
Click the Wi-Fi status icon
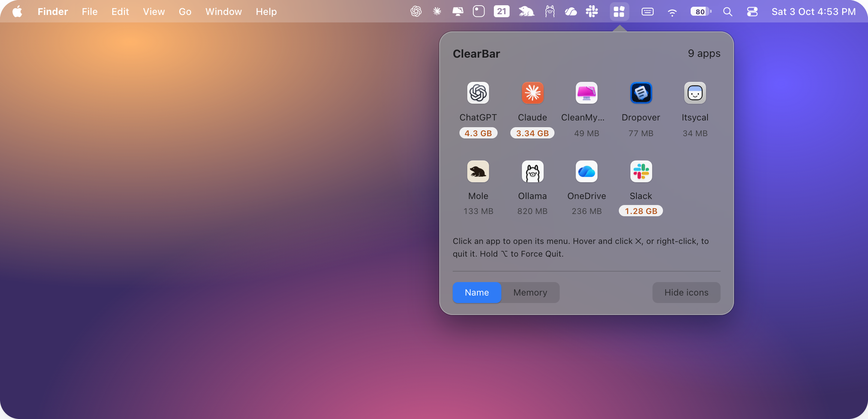(672, 12)
